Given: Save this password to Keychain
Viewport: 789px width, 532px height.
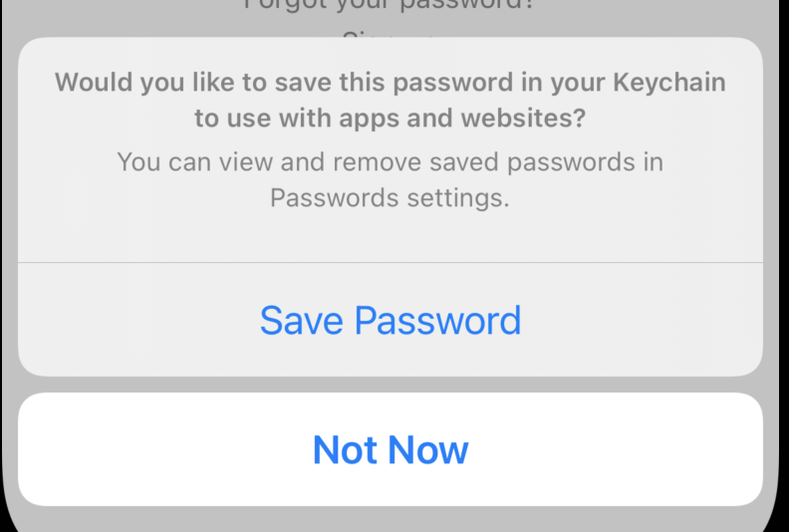Looking at the screenshot, I should [391, 321].
